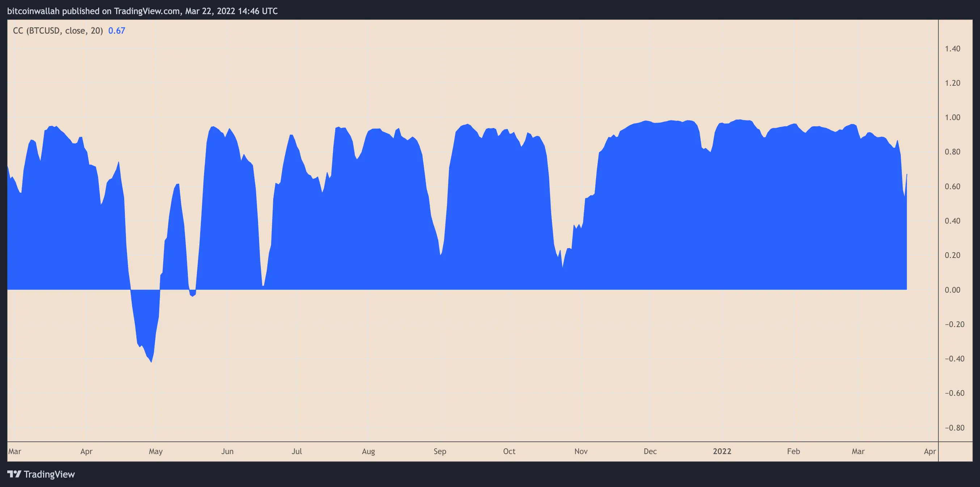Screen dimensions: 980x487
Task: Click the Apr label at right end
Action: [x=930, y=451]
